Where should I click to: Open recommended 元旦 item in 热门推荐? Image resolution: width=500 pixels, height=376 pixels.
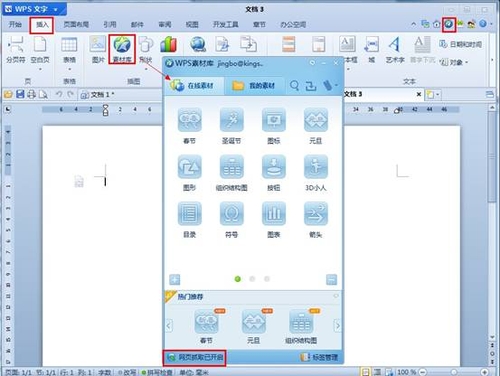pyautogui.click(x=254, y=326)
